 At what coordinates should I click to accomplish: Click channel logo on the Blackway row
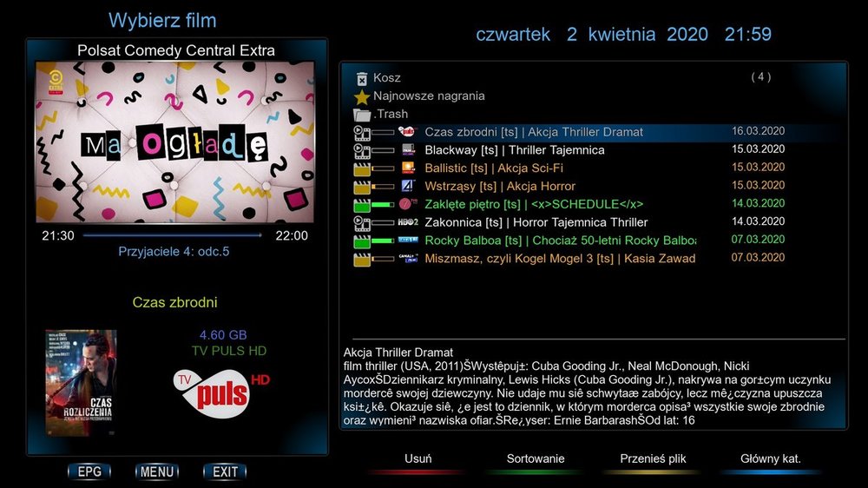coord(409,149)
